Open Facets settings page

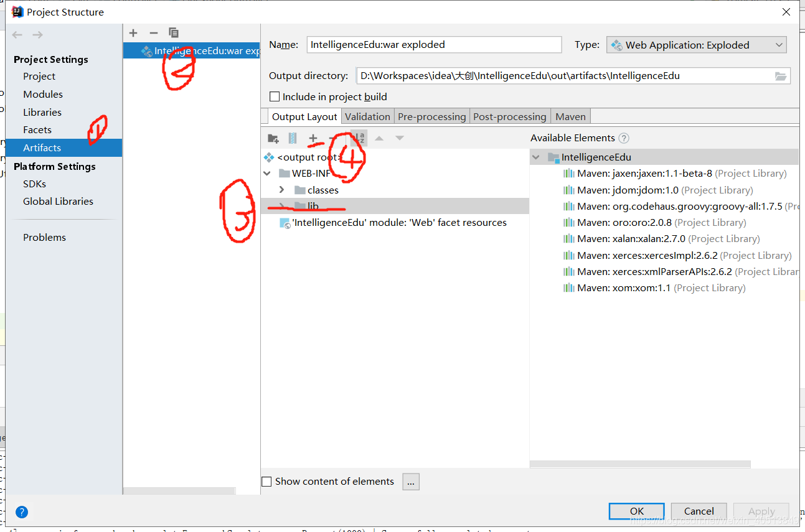tap(37, 130)
